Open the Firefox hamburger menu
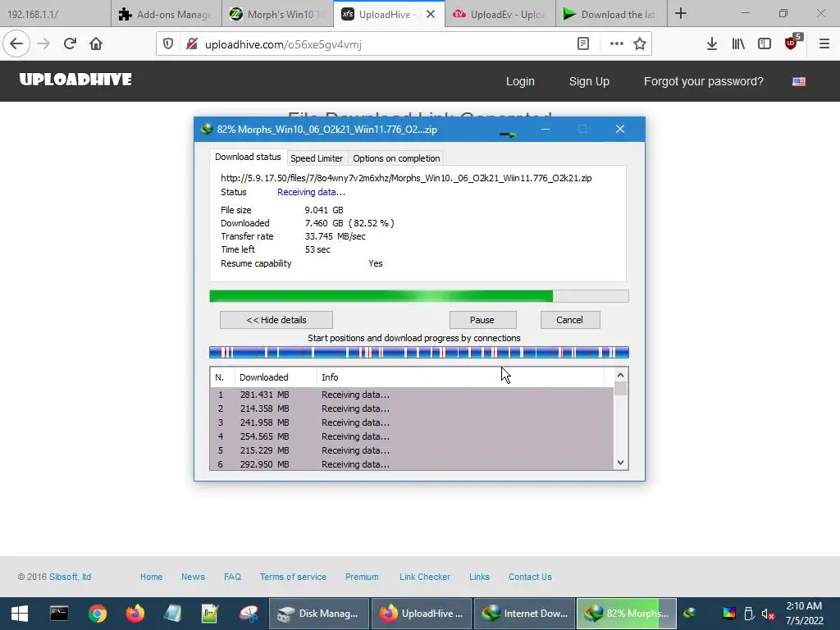The width and height of the screenshot is (840, 630). (x=824, y=44)
